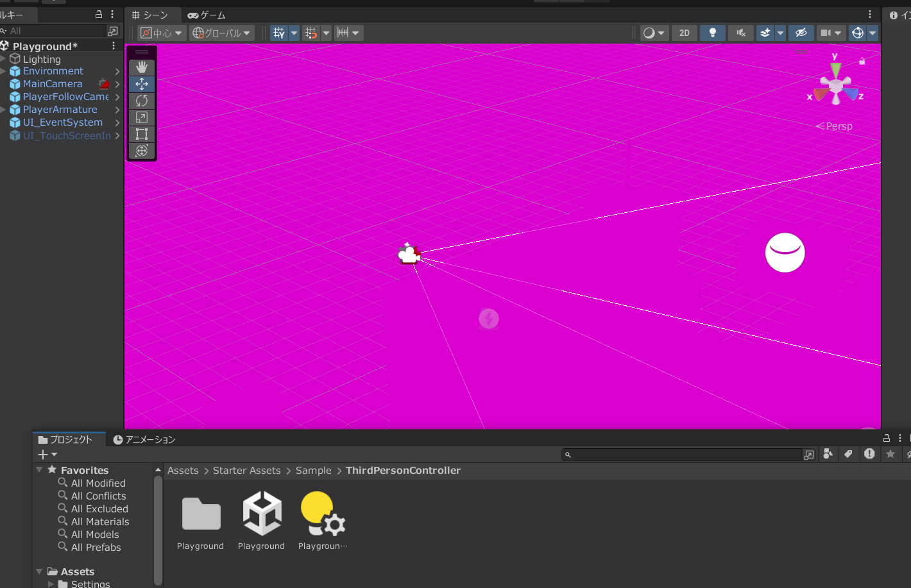Select All Materials favorite search
The height and width of the screenshot is (588, 911).
tap(100, 522)
